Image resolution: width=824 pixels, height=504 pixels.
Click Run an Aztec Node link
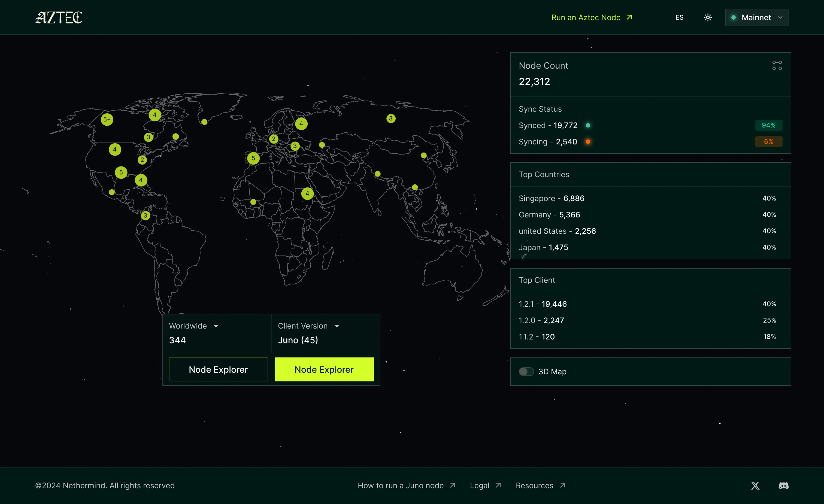tap(592, 17)
